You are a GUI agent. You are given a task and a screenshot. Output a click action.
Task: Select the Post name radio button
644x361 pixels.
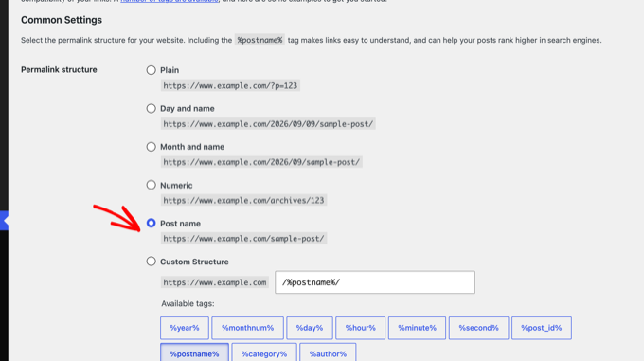click(152, 223)
